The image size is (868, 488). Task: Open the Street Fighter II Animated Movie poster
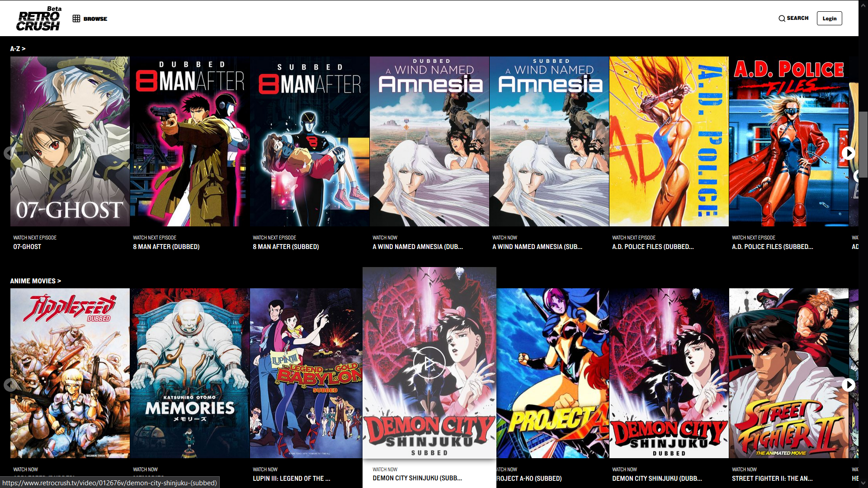tap(789, 373)
